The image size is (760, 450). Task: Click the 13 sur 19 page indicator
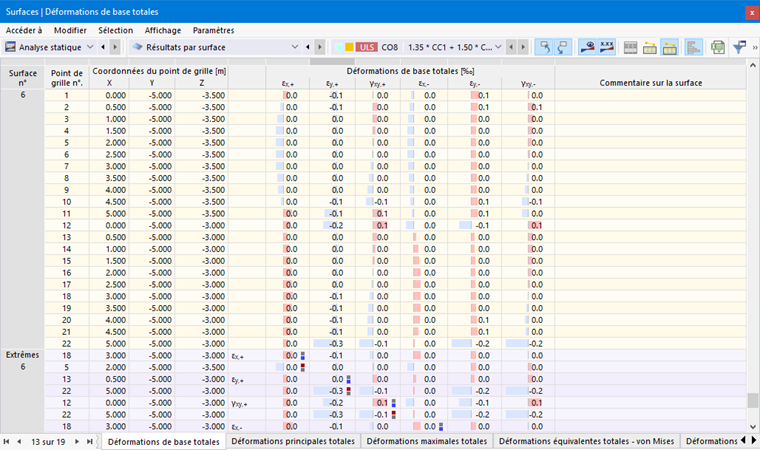click(48, 442)
